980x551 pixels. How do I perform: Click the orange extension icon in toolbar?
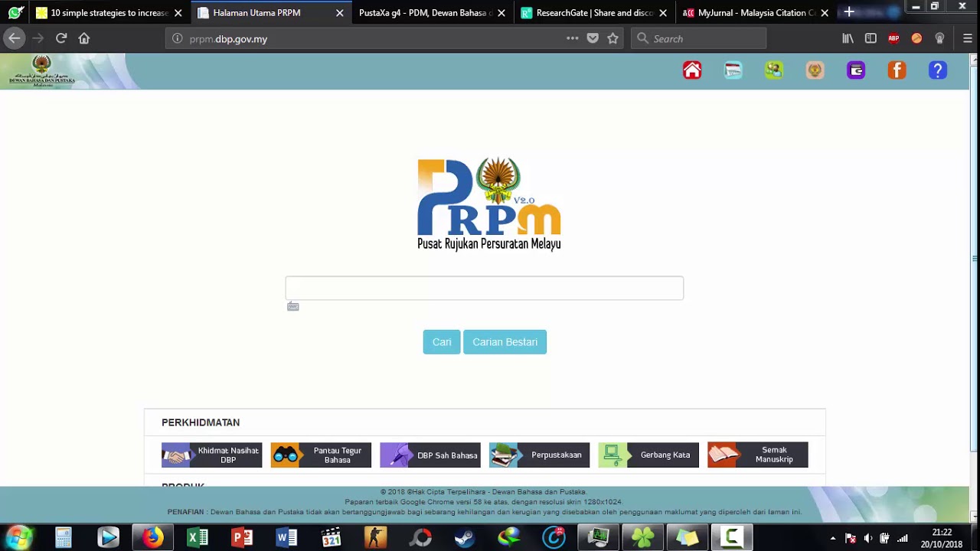tap(916, 38)
